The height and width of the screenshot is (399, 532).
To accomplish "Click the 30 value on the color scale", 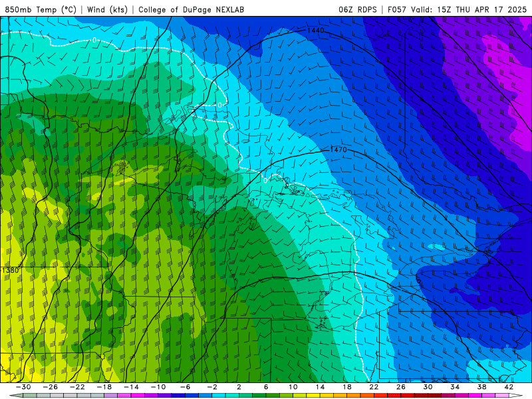I will [x=428, y=387].
